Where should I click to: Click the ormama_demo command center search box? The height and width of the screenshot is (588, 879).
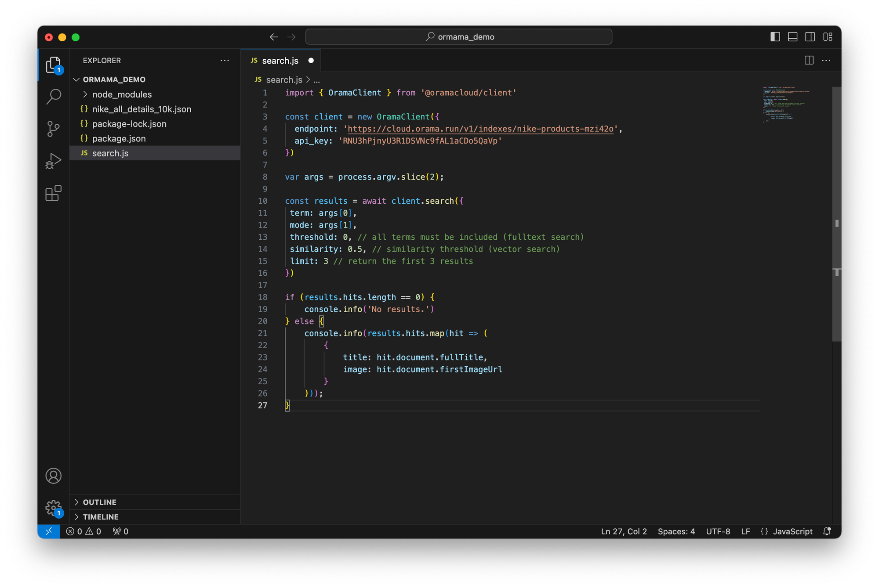coord(458,37)
